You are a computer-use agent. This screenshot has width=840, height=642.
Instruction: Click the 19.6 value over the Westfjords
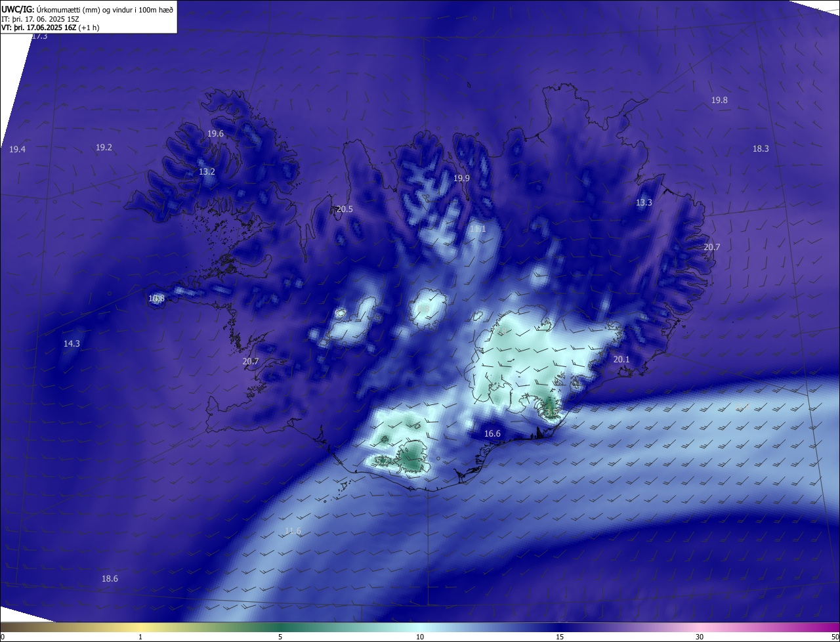215,134
